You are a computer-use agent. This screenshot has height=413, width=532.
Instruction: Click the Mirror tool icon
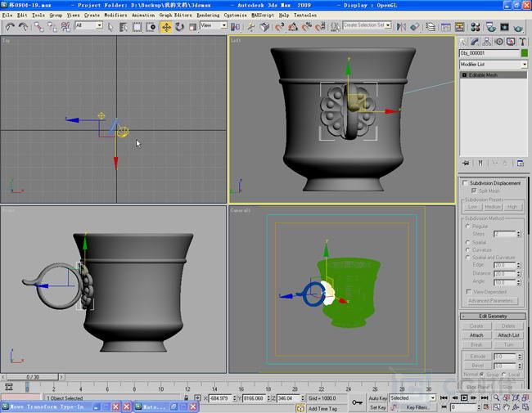point(401,27)
